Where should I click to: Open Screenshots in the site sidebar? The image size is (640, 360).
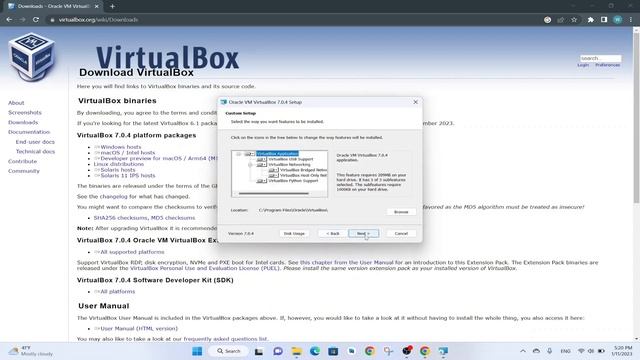24,113
